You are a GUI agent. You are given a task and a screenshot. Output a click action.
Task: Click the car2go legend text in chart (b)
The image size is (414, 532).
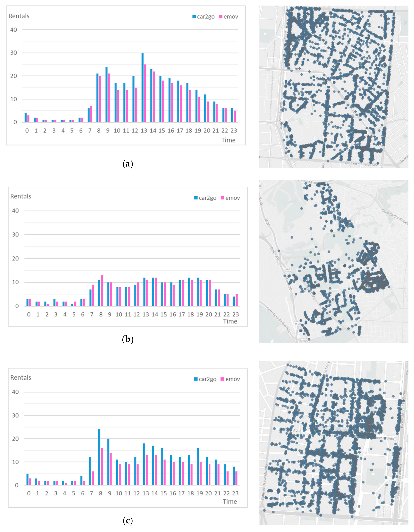click(x=207, y=198)
